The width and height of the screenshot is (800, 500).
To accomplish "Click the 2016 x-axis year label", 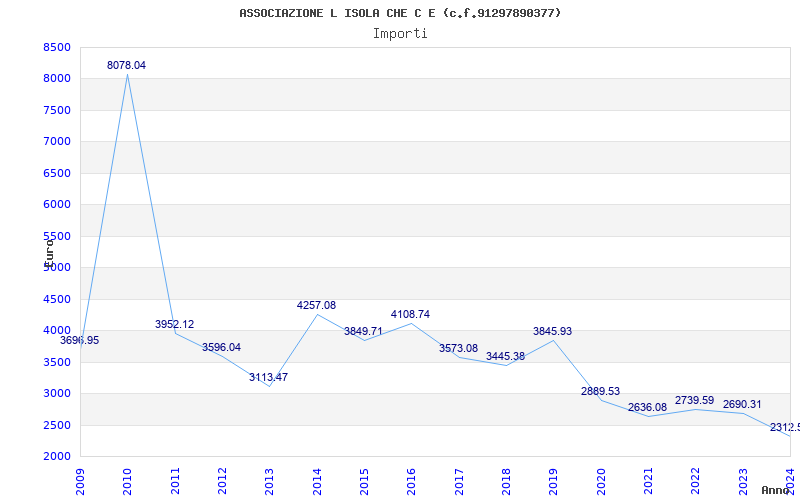I will [412, 481].
